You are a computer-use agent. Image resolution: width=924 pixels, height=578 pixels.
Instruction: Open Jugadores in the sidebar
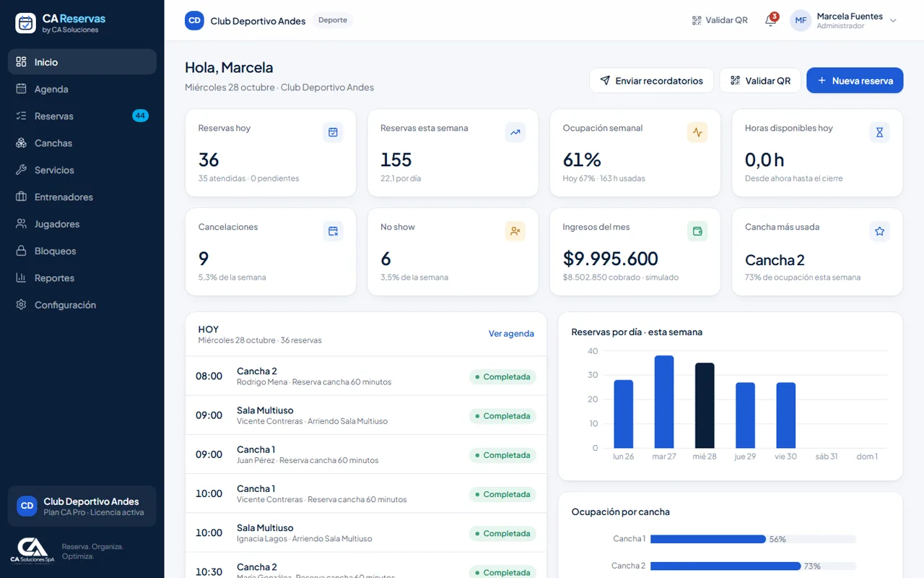point(82,224)
